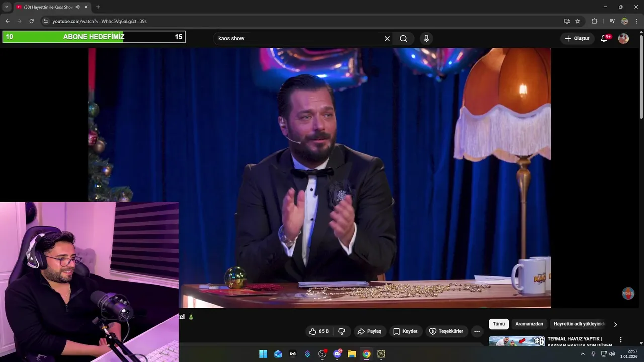Select the Aramanızdan filter chip
Image resolution: width=644 pixels, height=362 pixels.
[x=529, y=324]
